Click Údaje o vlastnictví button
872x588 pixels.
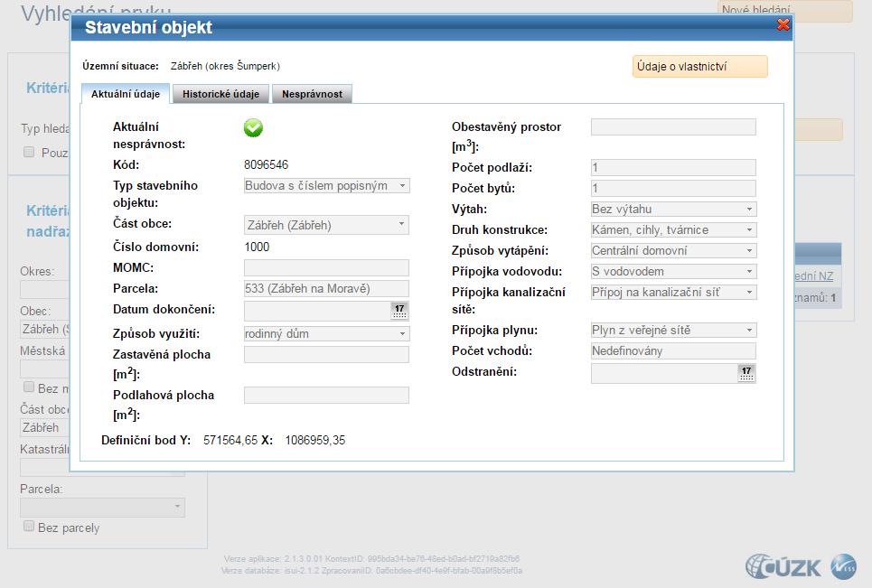(x=699, y=67)
